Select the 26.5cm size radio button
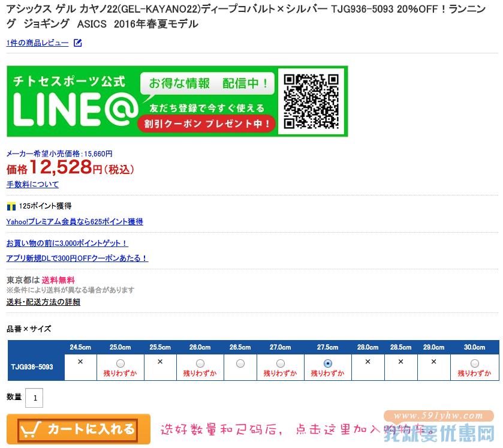503x448 pixels. click(240, 363)
